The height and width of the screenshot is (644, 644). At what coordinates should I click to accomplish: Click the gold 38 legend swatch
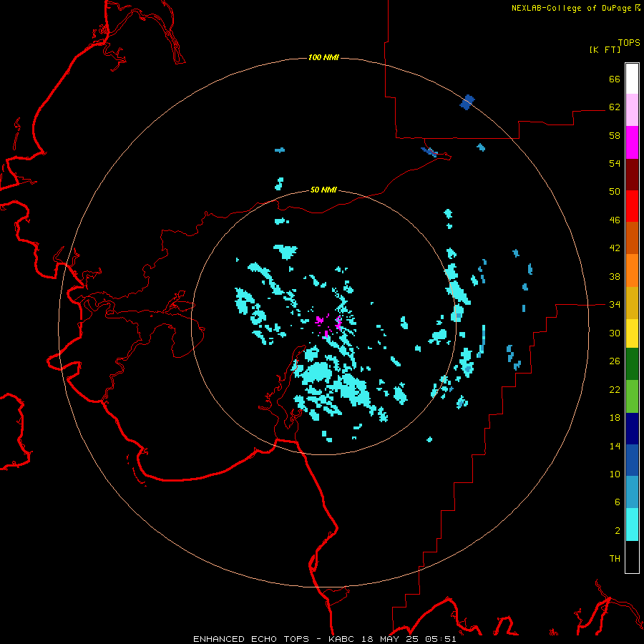[x=632, y=303]
